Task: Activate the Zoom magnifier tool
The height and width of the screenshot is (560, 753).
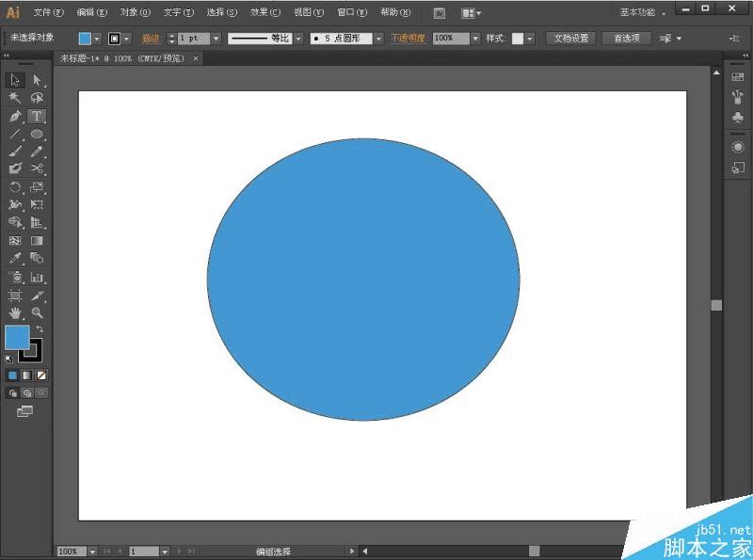Action: [37, 312]
